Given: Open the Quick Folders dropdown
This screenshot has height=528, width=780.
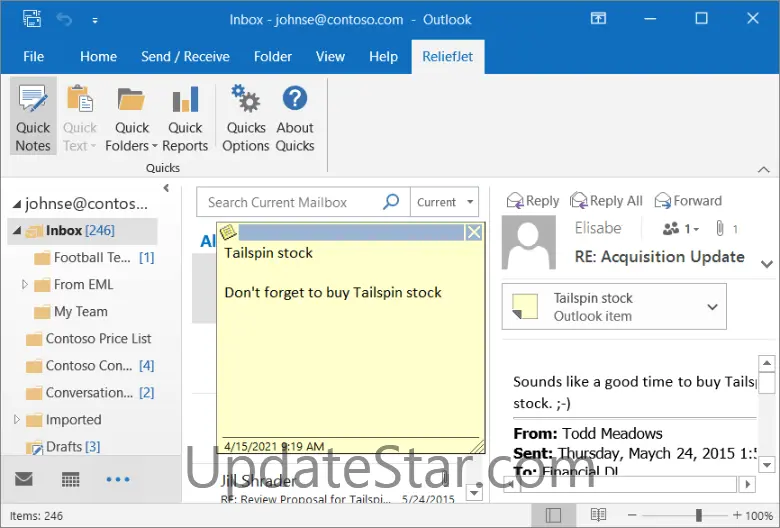Looking at the screenshot, I should (131, 117).
